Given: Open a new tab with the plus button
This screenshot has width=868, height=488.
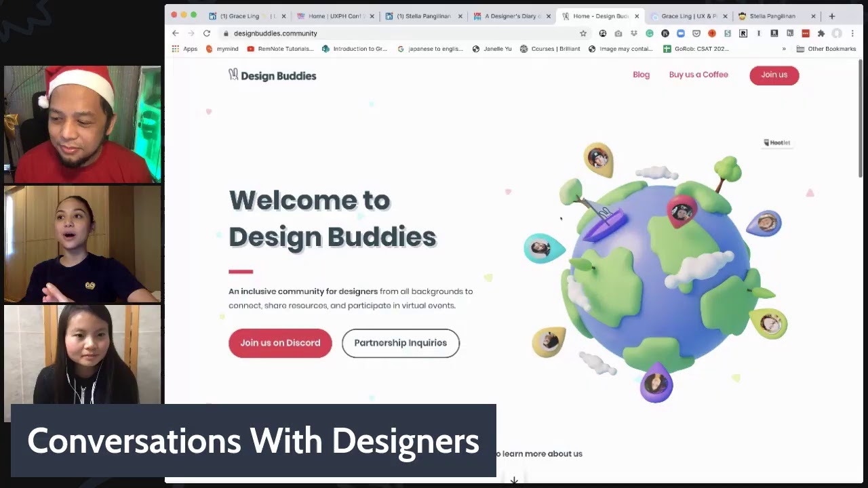Looking at the screenshot, I should click(832, 16).
